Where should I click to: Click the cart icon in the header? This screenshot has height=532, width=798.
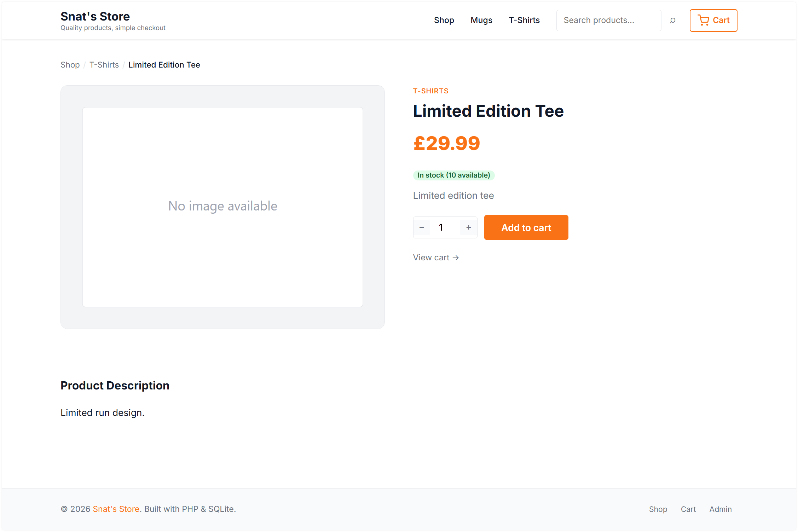pos(704,20)
